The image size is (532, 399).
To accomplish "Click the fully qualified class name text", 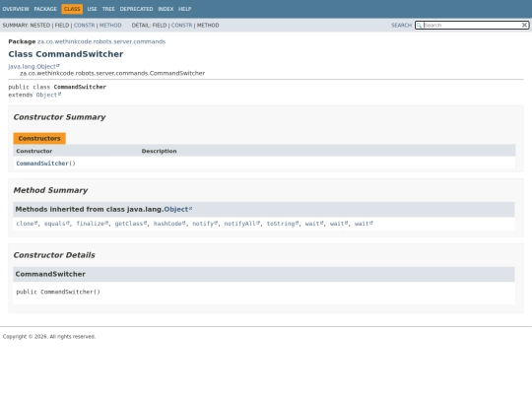I will click(x=112, y=73).
